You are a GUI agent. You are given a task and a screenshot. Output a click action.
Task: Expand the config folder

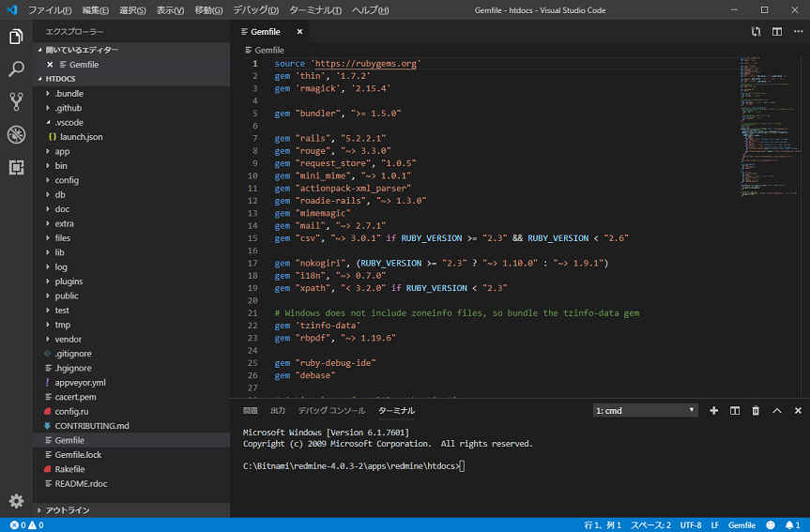tap(131, 180)
